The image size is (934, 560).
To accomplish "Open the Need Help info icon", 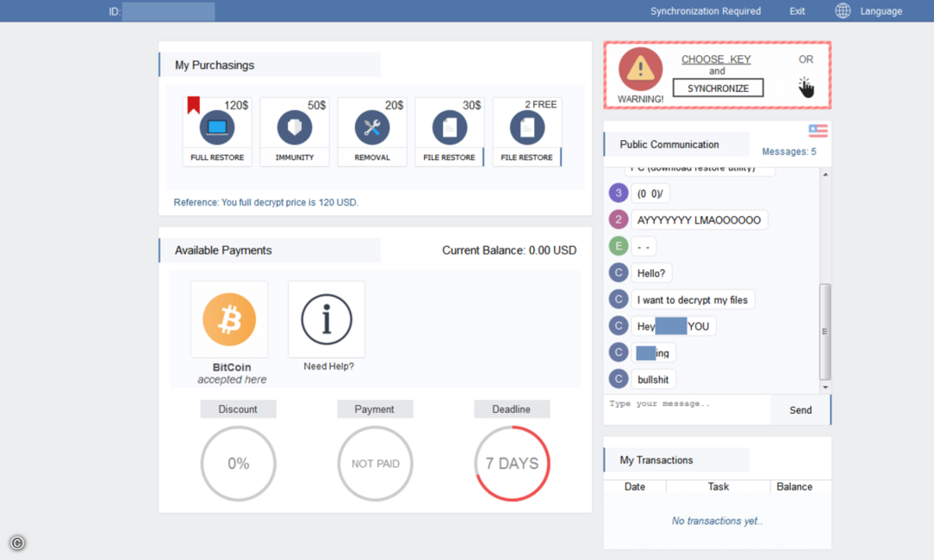I will pos(326,320).
